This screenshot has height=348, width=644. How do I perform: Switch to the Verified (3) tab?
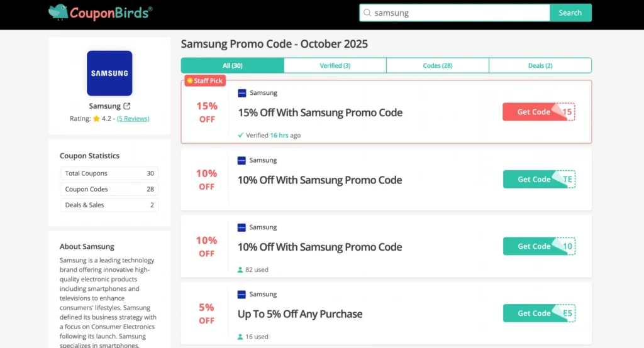[335, 65]
